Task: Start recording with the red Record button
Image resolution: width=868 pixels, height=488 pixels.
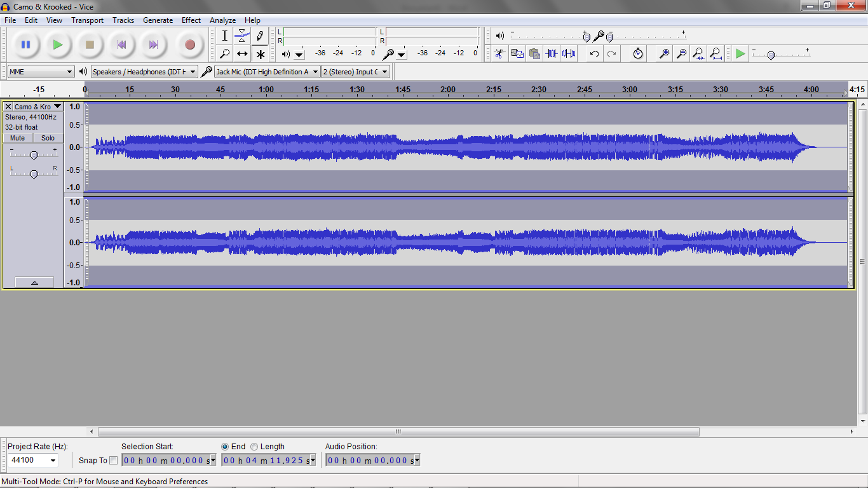Action: pyautogui.click(x=189, y=44)
